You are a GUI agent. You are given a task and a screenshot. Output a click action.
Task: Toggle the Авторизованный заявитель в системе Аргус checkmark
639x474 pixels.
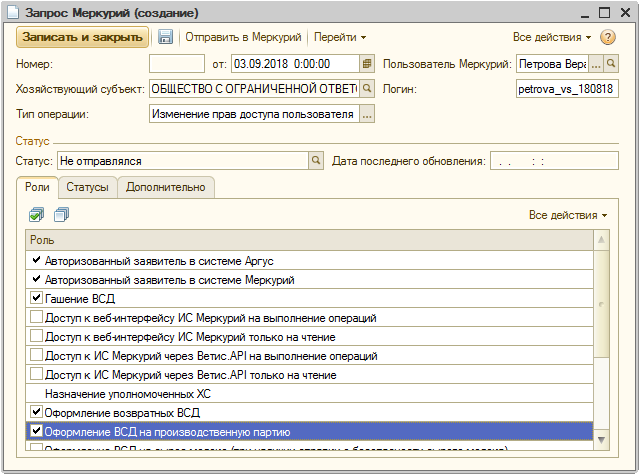point(36,260)
